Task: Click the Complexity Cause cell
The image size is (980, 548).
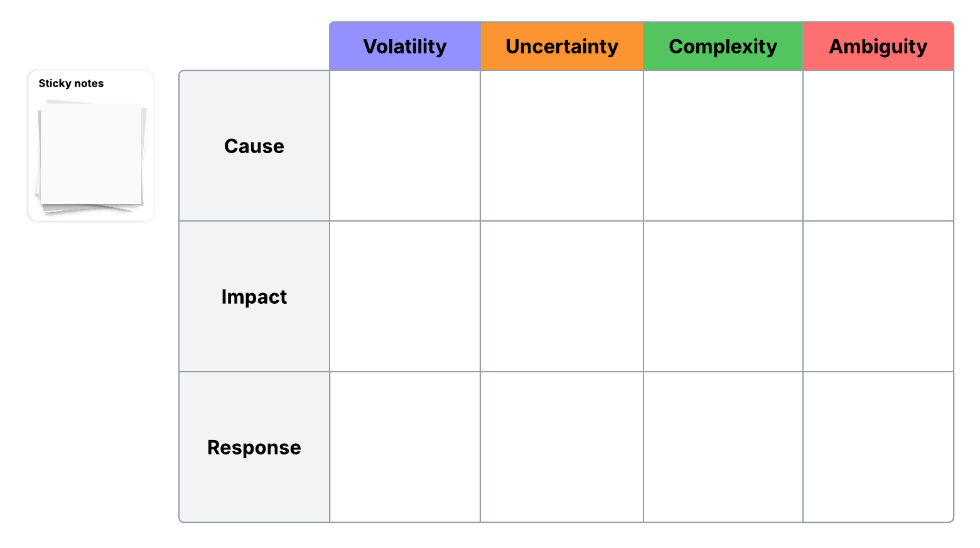Action: coord(723,146)
